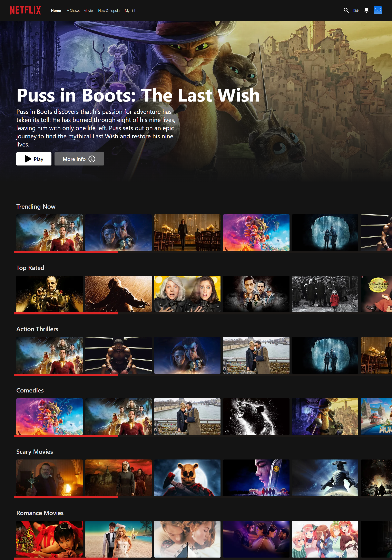Go to TV Shows section
Image resolution: width=392 pixels, height=560 pixels.
72,10
